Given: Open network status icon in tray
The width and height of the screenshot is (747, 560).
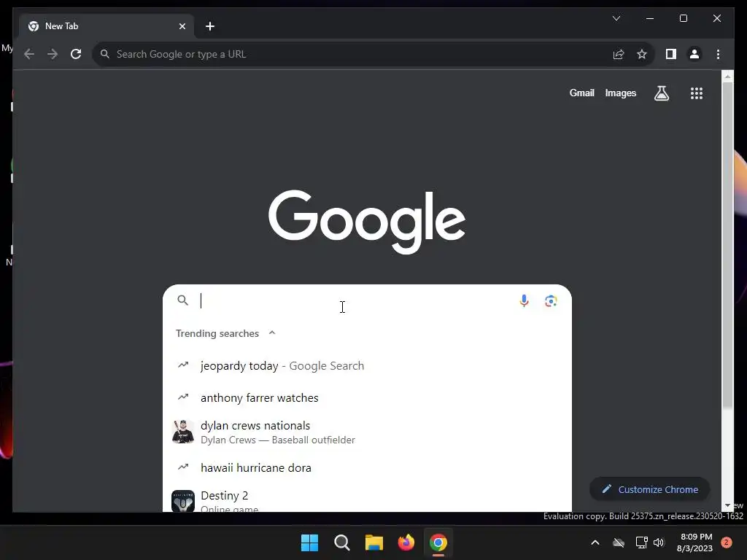Looking at the screenshot, I should [x=641, y=542].
